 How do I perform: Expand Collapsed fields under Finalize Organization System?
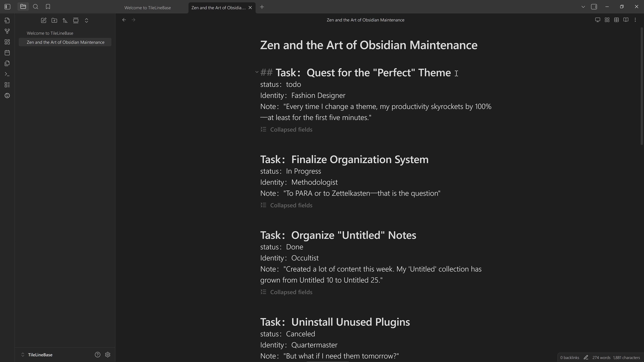pos(286,205)
